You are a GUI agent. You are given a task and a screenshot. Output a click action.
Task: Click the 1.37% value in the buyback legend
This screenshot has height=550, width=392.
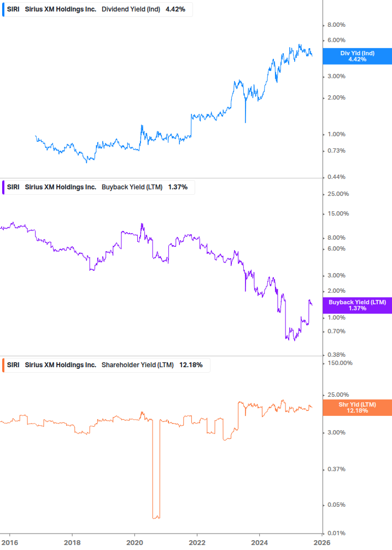point(178,187)
